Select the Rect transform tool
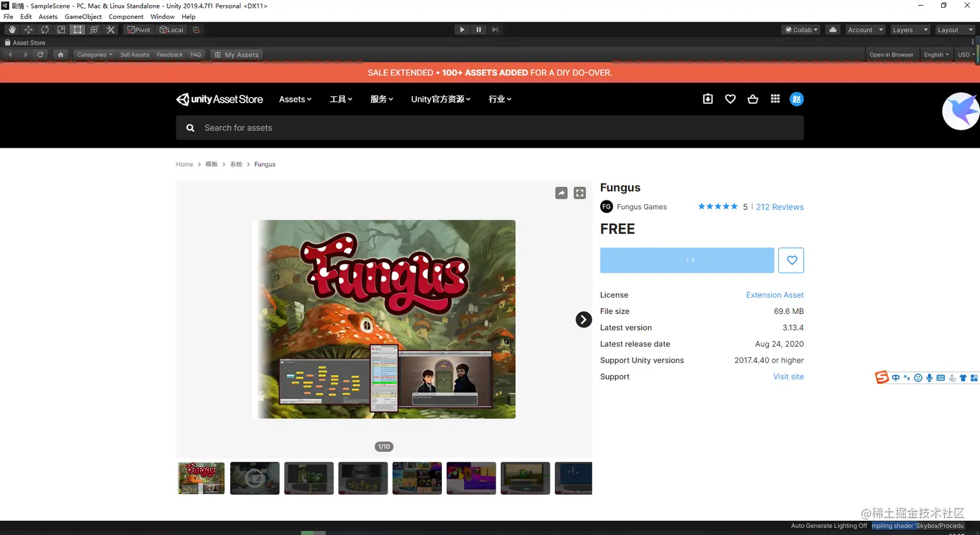Viewport: 980px width, 535px height. pos(78,30)
